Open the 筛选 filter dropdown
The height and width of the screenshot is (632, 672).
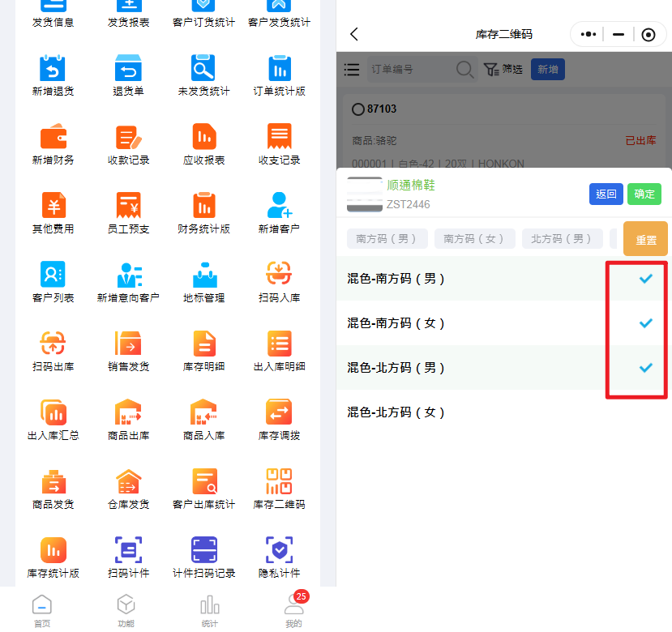coord(503,70)
